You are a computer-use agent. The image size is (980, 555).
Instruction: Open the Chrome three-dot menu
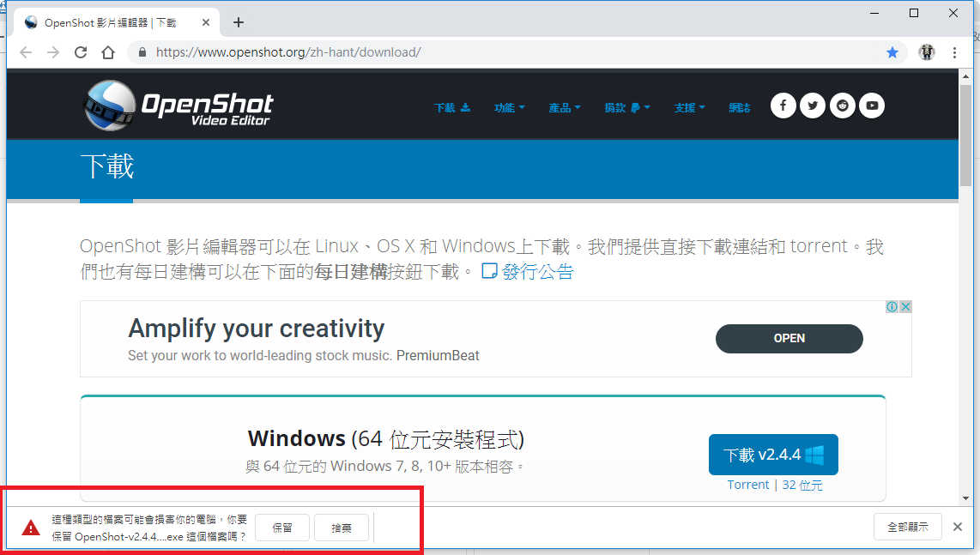pyautogui.click(x=954, y=52)
